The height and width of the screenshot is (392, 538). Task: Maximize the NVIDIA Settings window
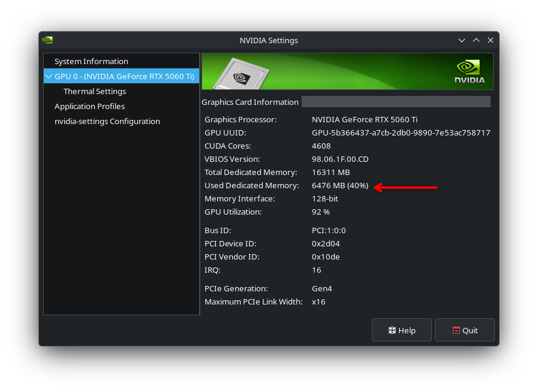(476, 40)
